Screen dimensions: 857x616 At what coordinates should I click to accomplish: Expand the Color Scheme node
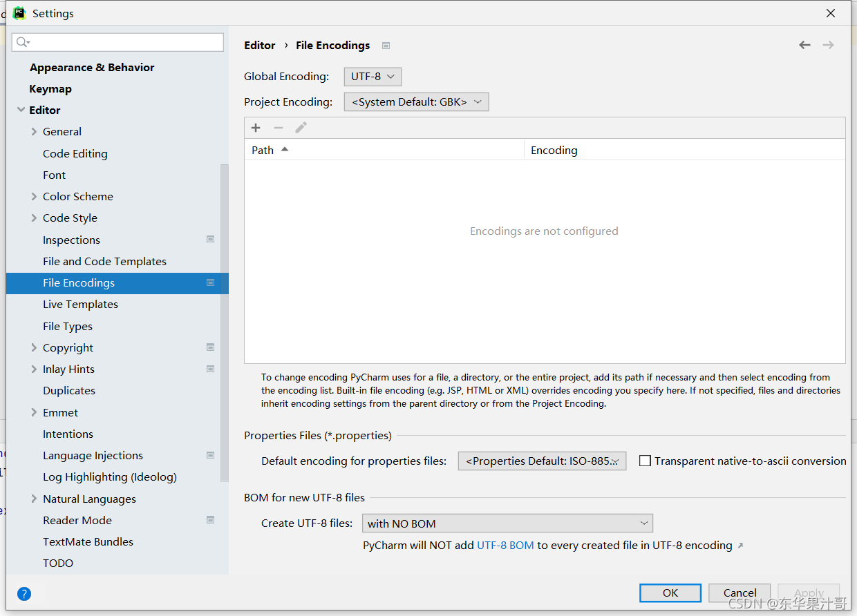click(x=34, y=196)
